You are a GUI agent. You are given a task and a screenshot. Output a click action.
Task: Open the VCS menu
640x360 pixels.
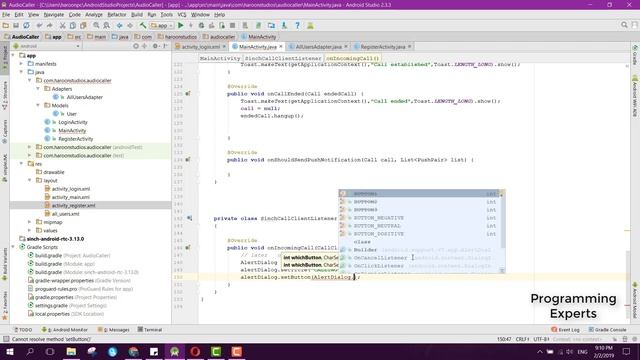pos(182,15)
